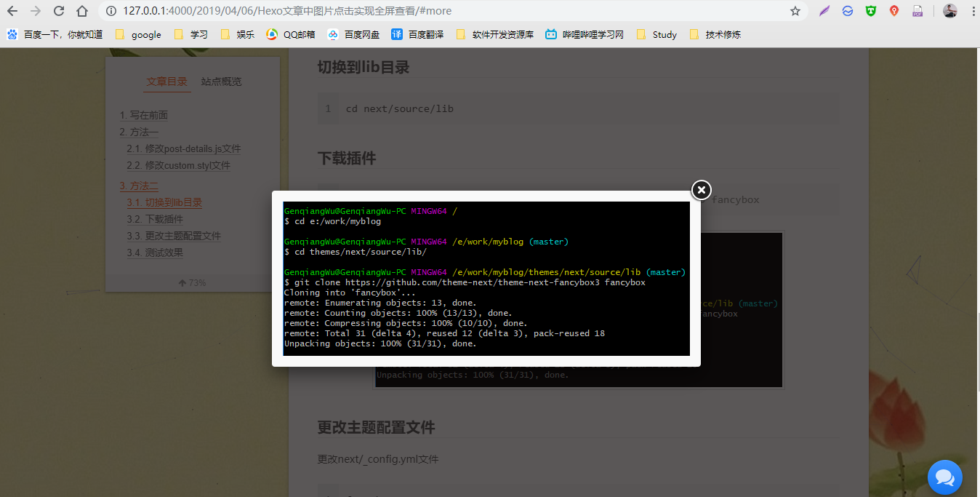Click the 73% reading progress indicator

tap(192, 282)
